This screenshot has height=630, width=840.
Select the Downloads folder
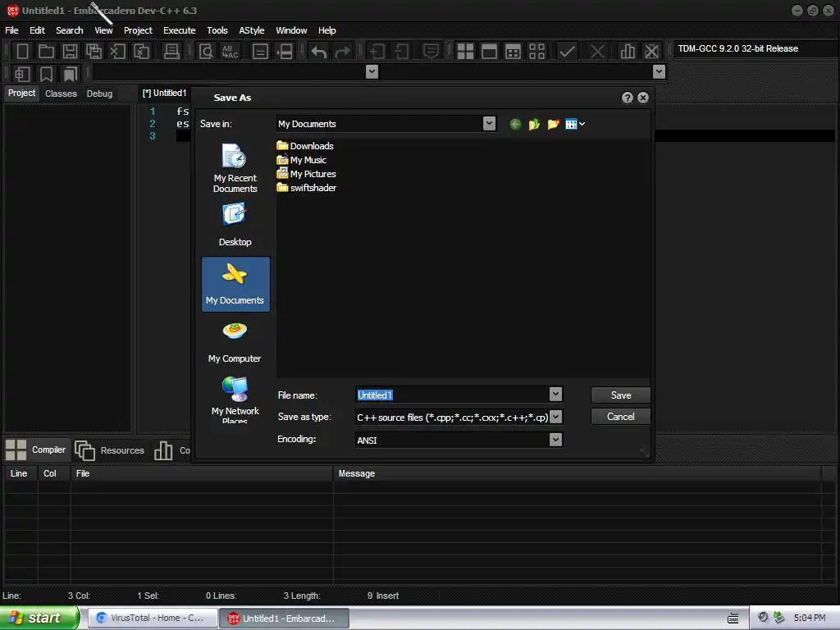click(305, 146)
